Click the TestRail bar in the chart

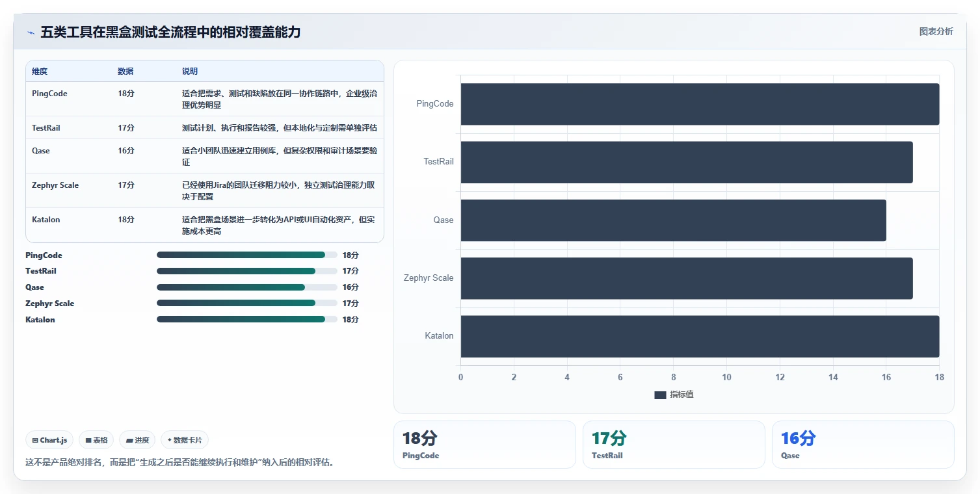[687, 162]
